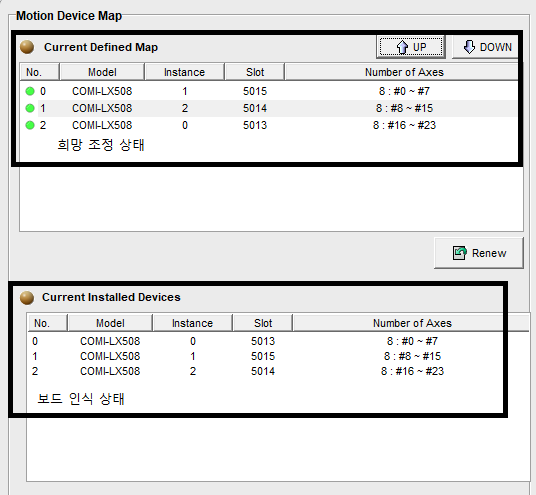The image size is (536, 495).
Task: Click green status dot of defined row 1
Action: coord(30,108)
